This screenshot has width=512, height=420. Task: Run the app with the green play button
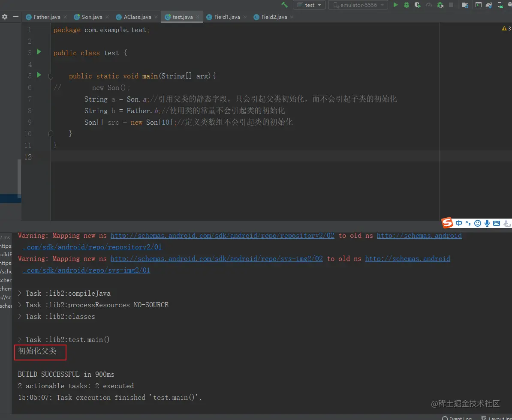coord(395,5)
